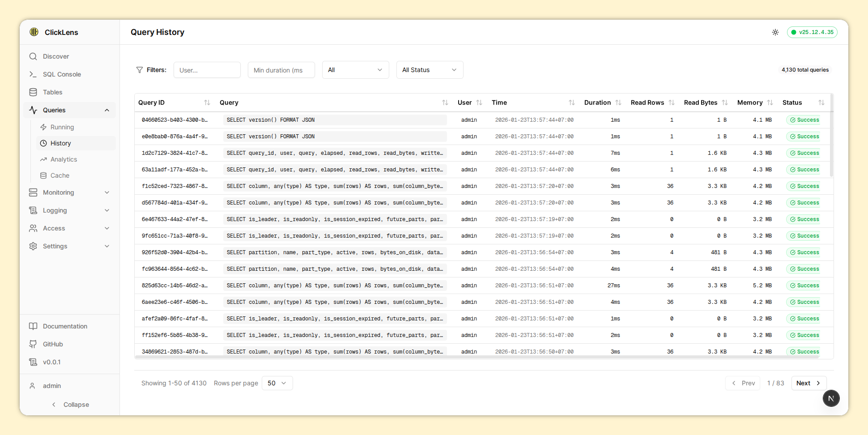Open GitHub link in sidebar

click(52, 344)
